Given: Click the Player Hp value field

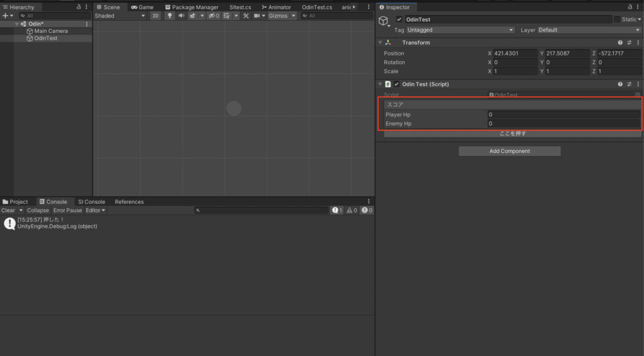Looking at the screenshot, I should pyautogui.click(x=563, y=114).
